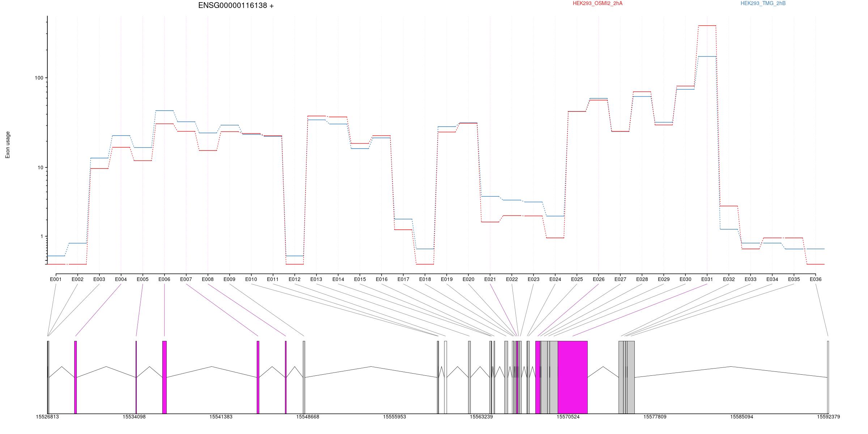The image size is (868, 434).
Task: Select the HEK293_TMG_2hB legend label
Action: click(x=763, y=4)
